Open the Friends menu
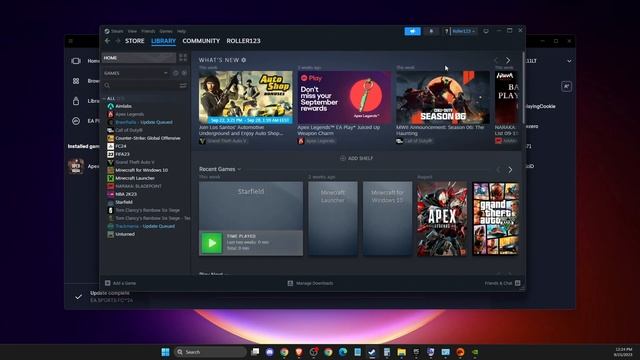The width and height of the screenshot is (640, 360). tap(148, 31)
